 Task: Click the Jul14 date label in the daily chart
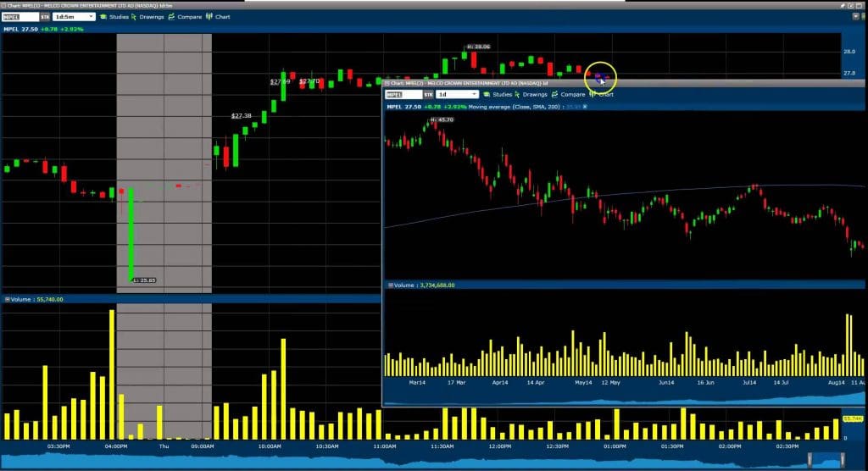click(749, 382)
